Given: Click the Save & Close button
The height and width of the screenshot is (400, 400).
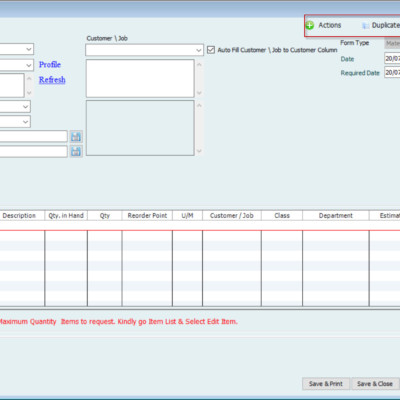Looking at the screenshot, I should (x=375, y=384).
